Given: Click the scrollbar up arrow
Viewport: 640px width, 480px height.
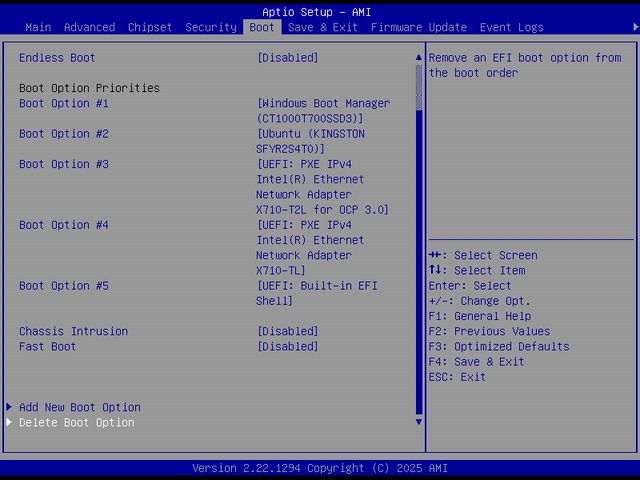Looking at the screenshot, I should [419, 58].
